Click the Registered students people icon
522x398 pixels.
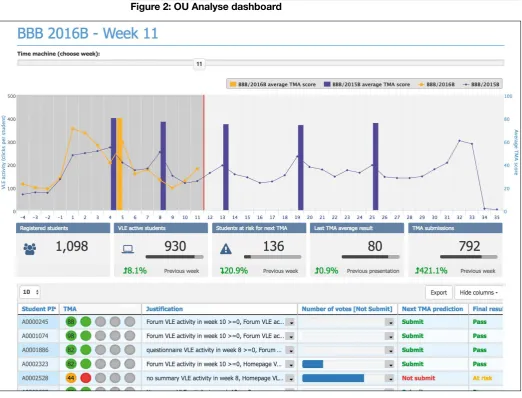click(30, 249)
